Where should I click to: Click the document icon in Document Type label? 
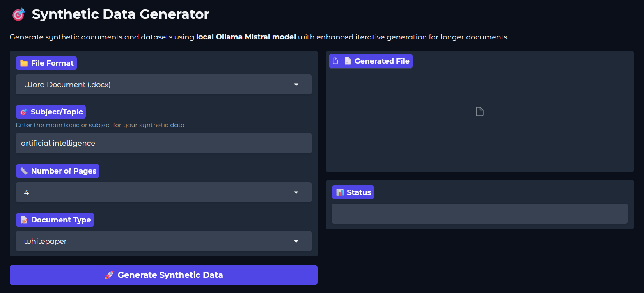click(x=24, y=220)
